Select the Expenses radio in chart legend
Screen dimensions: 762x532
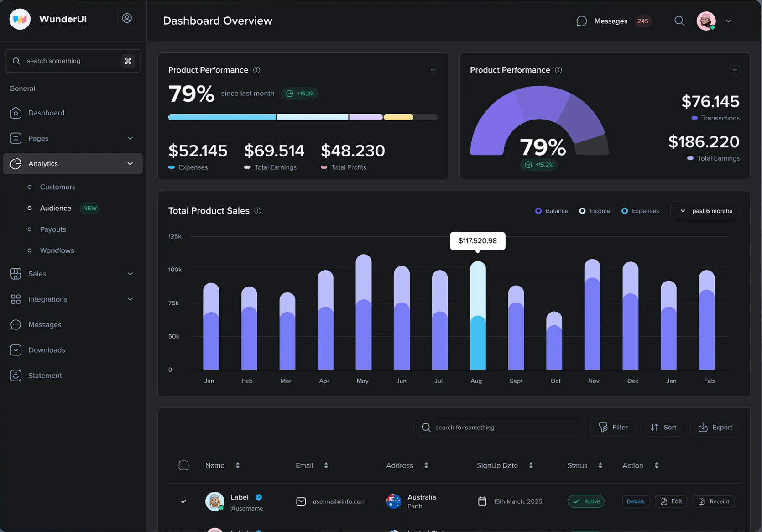pos(625,211)
